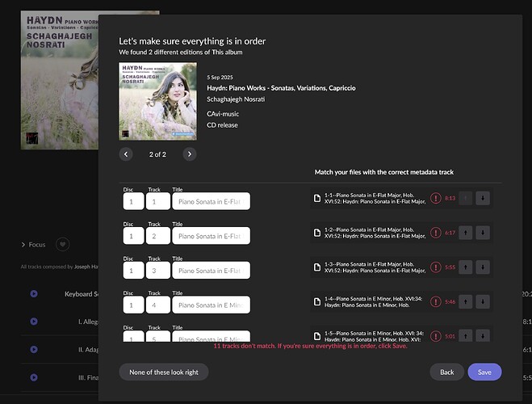The image size is (532, 404).
Task: Save the track matching
Action: point(484,372)
